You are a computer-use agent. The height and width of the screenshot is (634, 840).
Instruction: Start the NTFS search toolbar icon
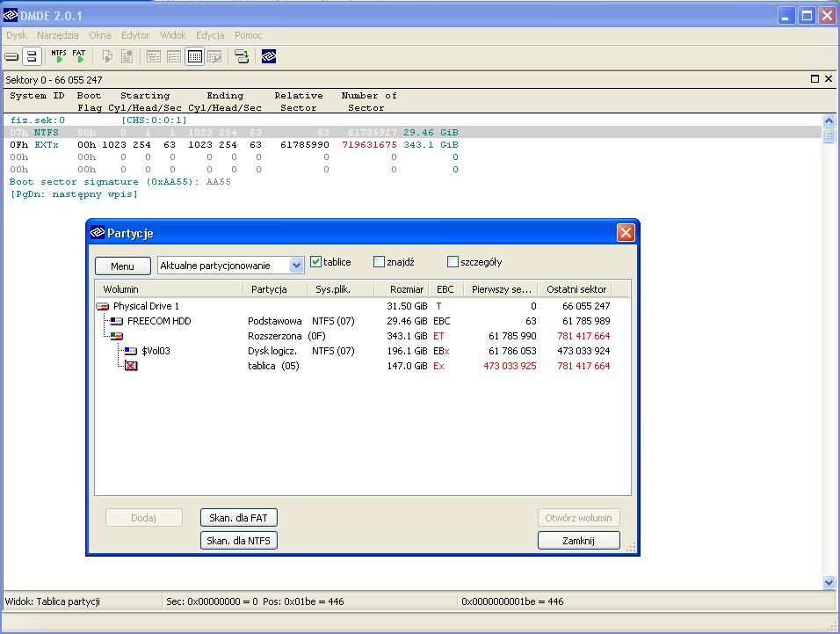tap(59, 56)
